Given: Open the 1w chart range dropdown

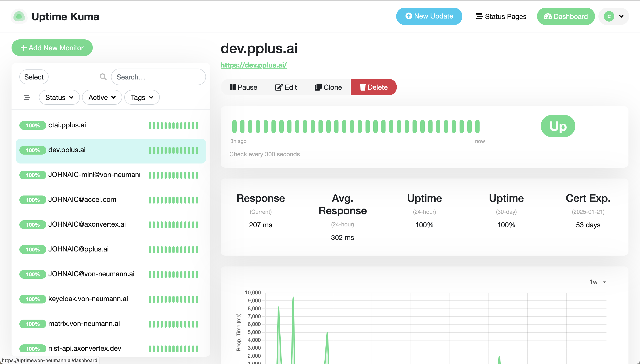Looking at the screenshot, I should click(598, 282).
